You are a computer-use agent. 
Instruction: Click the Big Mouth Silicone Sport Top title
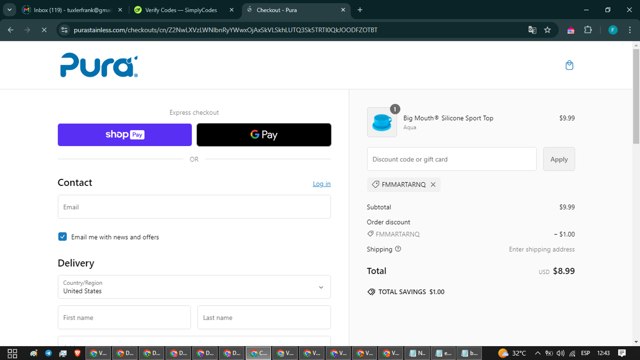[x=448, y=118]
